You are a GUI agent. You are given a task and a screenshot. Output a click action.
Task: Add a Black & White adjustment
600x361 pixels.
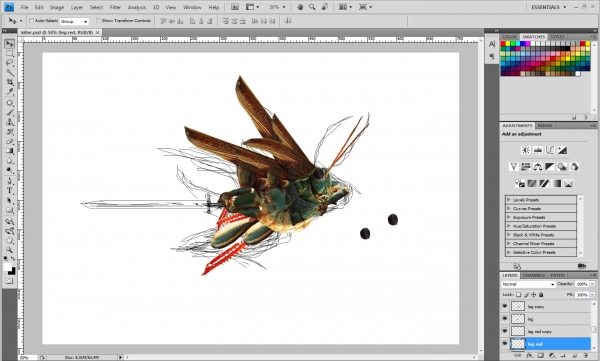550,167
